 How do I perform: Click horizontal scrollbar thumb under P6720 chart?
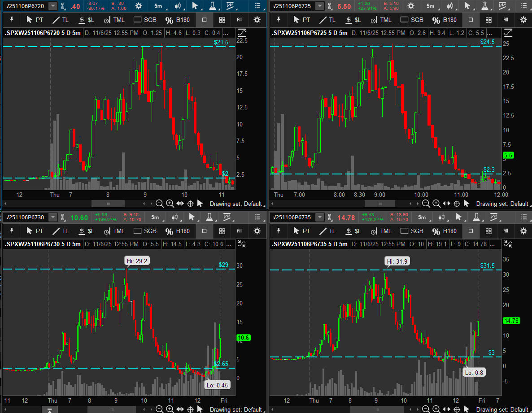pos(109,204)
